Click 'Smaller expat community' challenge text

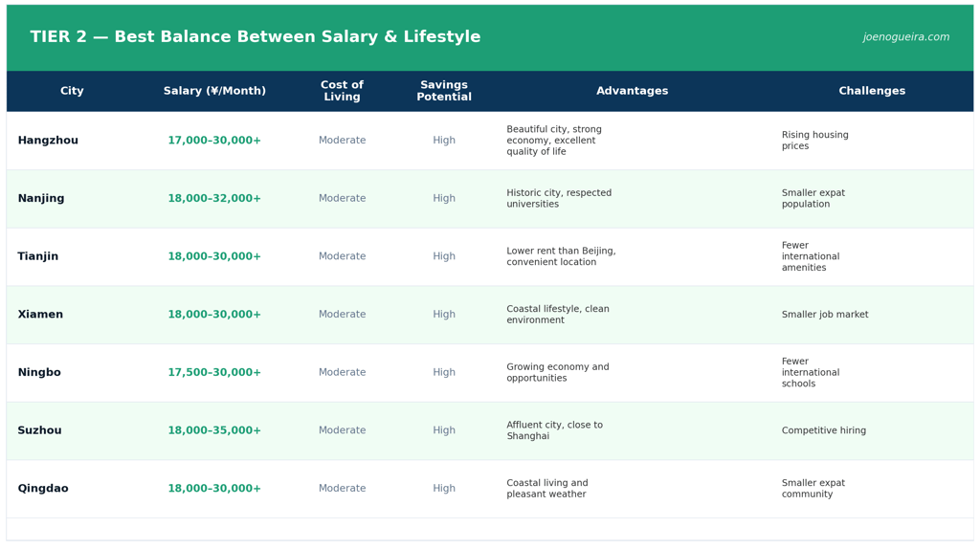[813, 489]
